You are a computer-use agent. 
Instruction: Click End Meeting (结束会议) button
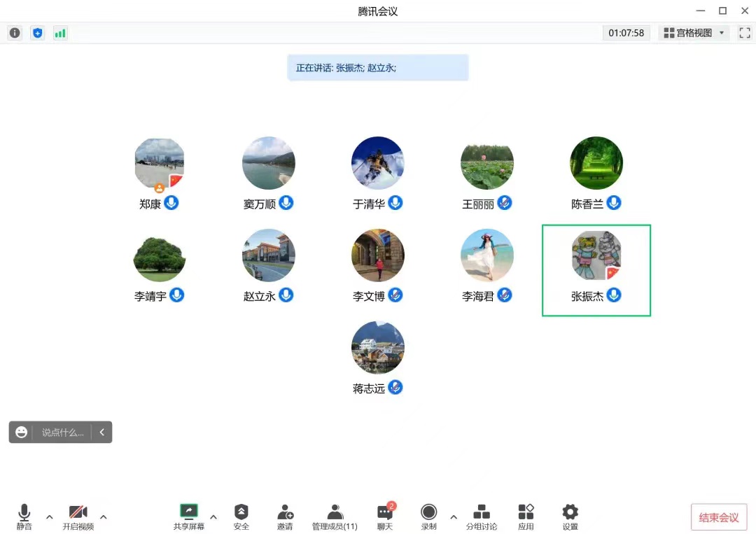[719, 518]
